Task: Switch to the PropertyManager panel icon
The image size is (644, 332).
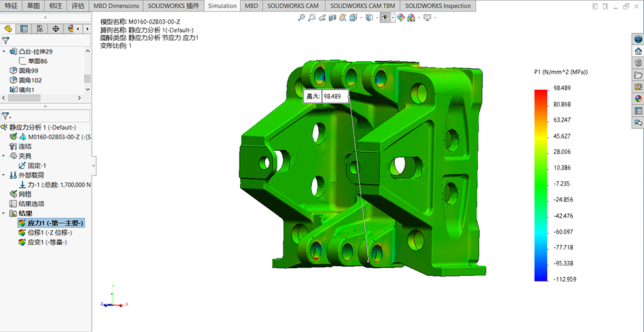Action: (24, 29)
